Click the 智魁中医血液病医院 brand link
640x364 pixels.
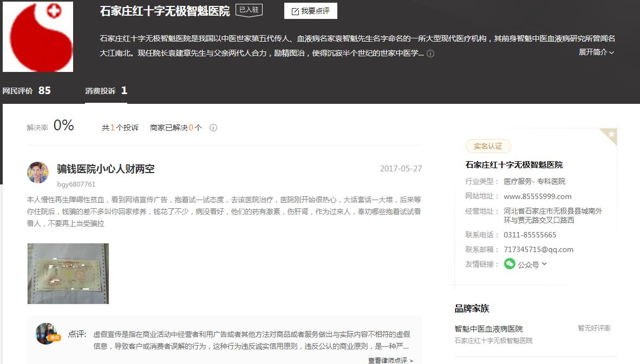[488, 329]
